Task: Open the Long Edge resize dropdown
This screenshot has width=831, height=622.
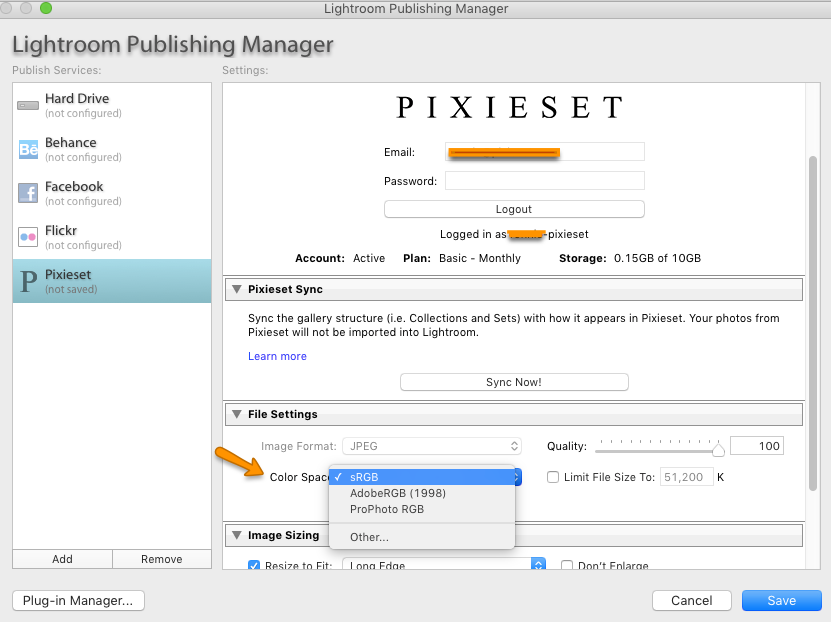Action: [444, 565]
